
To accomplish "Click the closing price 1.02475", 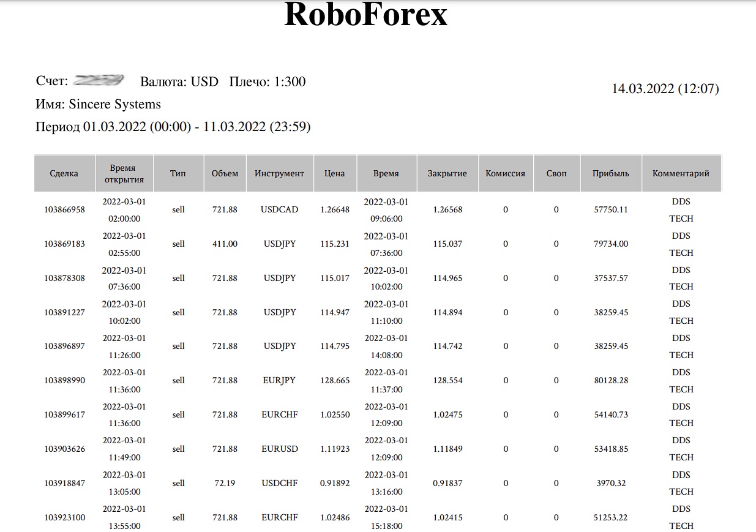I will point(447,415).
